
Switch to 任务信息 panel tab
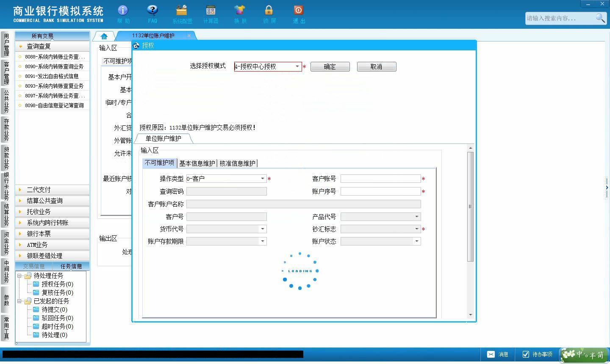71,266
